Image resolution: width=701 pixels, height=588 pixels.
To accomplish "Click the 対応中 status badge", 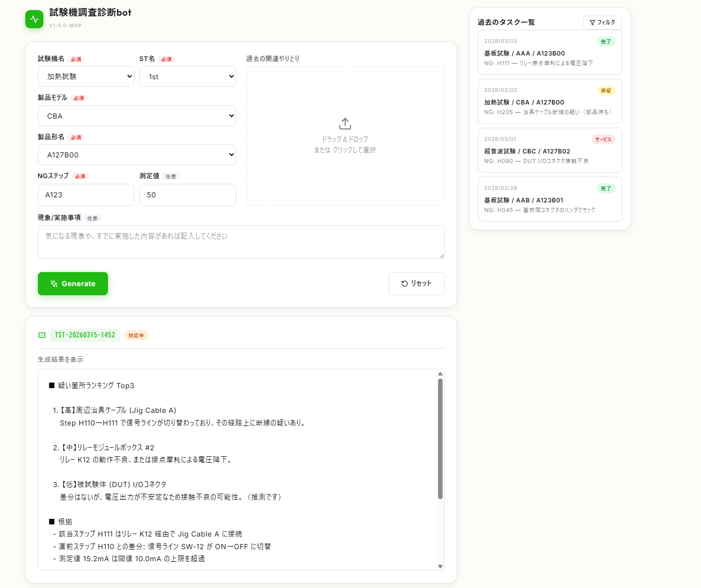I will (136, 336).
